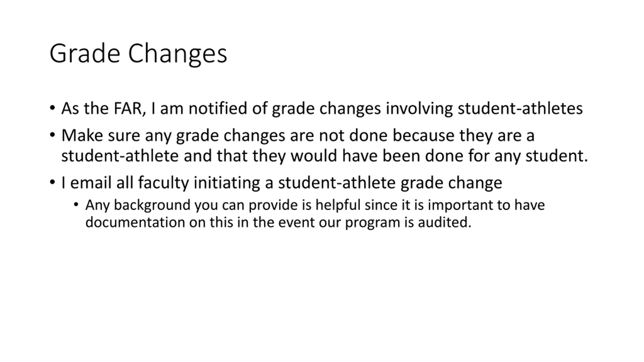Click the word "audited." ending the slide text
The height and width of the screenshot is (362, 644).
coord(445,222)
